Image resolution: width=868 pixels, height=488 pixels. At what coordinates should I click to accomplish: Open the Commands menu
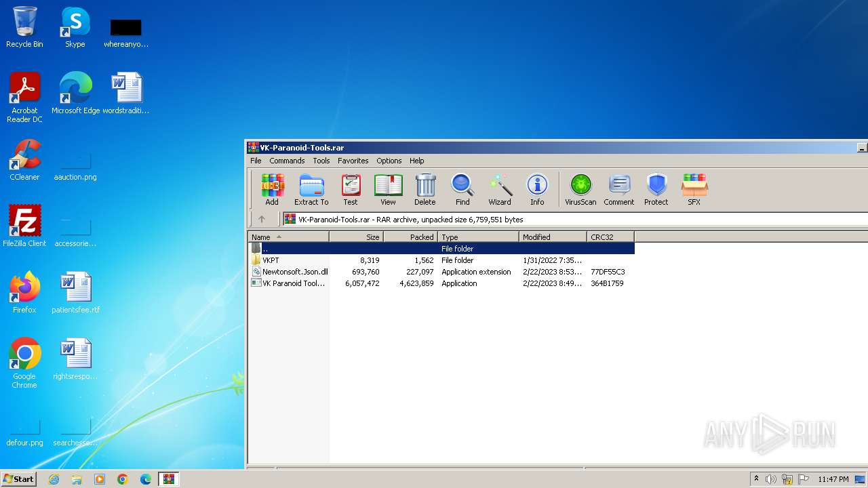(287, 161)
